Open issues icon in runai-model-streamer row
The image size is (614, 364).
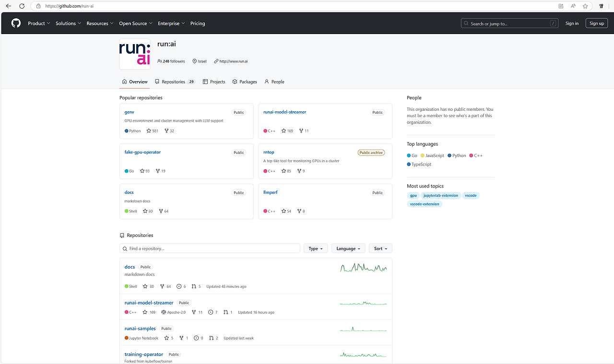(x=211, y=312)
